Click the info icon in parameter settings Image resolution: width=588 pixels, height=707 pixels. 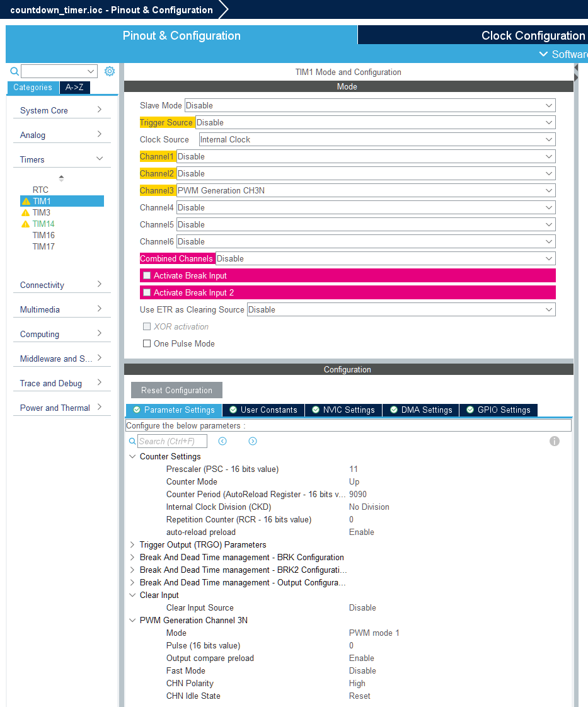(555, 441)
